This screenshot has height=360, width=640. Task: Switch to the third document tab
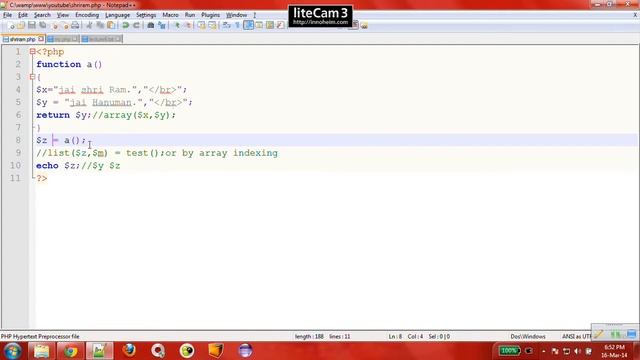tap(101, 39)
